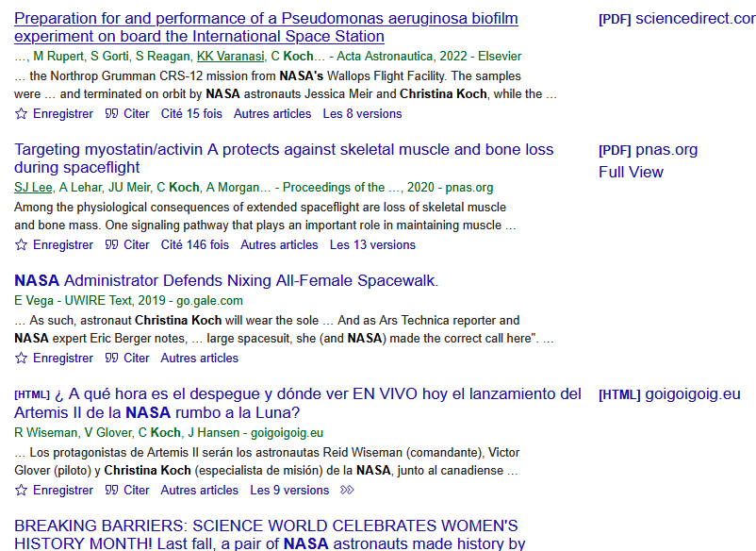The image size is (756, 551).
Task: Open Autres articles for Pseudomonas biofilm result
Action: 272,114
